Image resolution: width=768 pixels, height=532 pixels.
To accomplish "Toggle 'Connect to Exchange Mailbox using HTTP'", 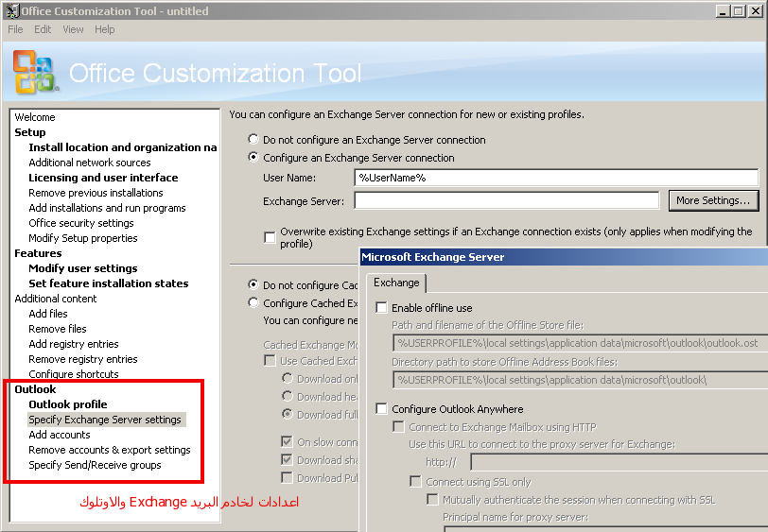I will pos(399,427).
